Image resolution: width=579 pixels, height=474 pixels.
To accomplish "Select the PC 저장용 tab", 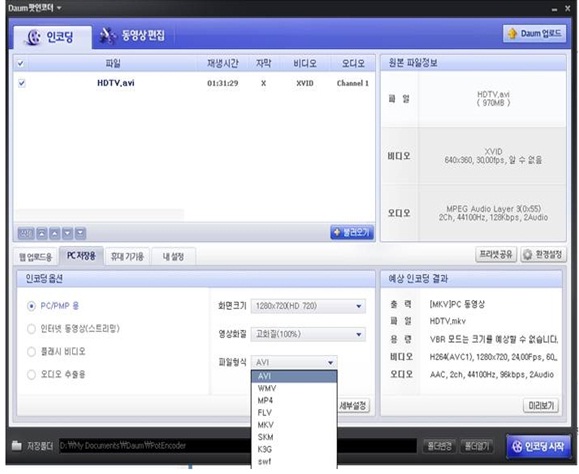I will tap(81, 255).
